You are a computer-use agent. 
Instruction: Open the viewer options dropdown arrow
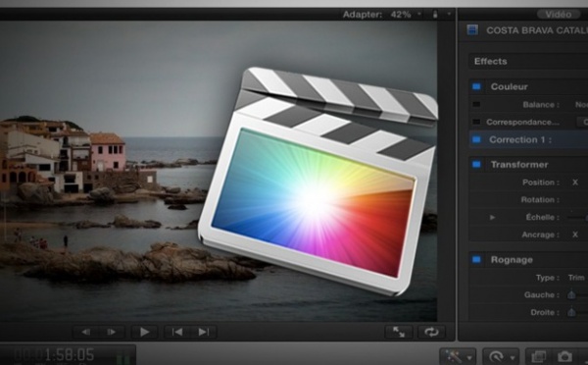(449, 15)
